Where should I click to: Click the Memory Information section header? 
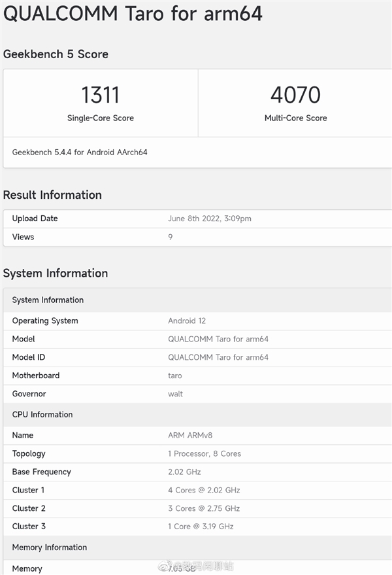click(x=50, y=548)
